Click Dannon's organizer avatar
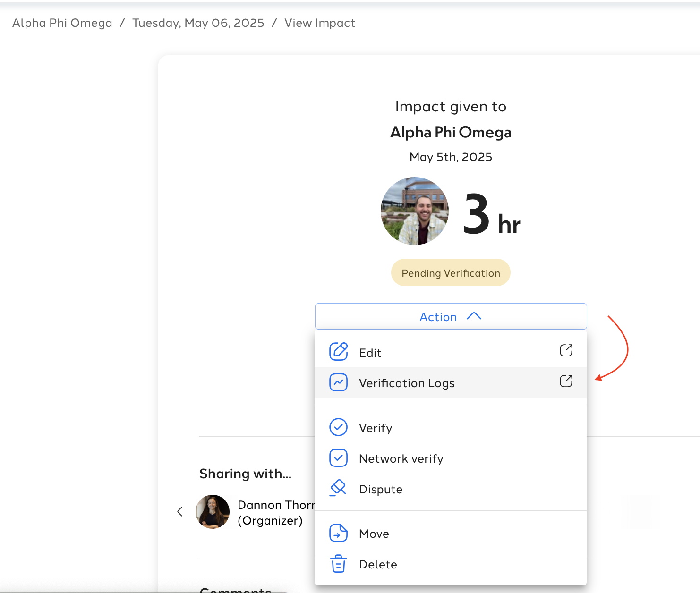The height and width of the screenshot is (593, 700). [213, 512]
